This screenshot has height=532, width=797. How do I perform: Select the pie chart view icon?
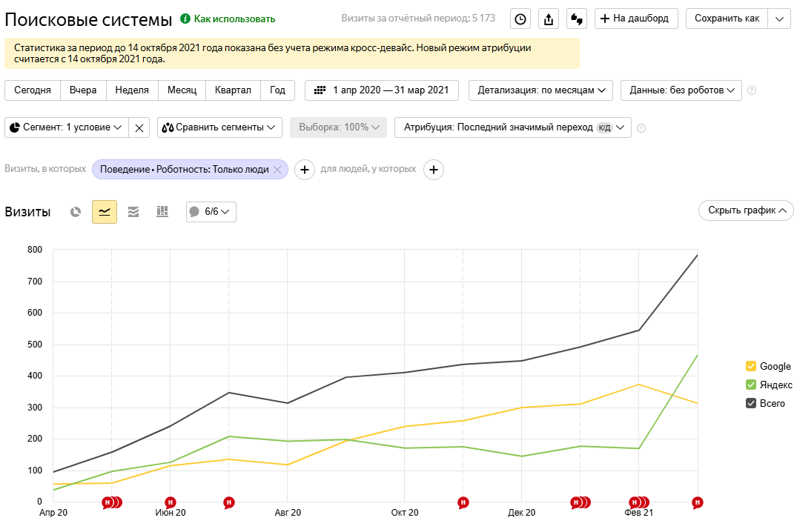coord(76,212)
